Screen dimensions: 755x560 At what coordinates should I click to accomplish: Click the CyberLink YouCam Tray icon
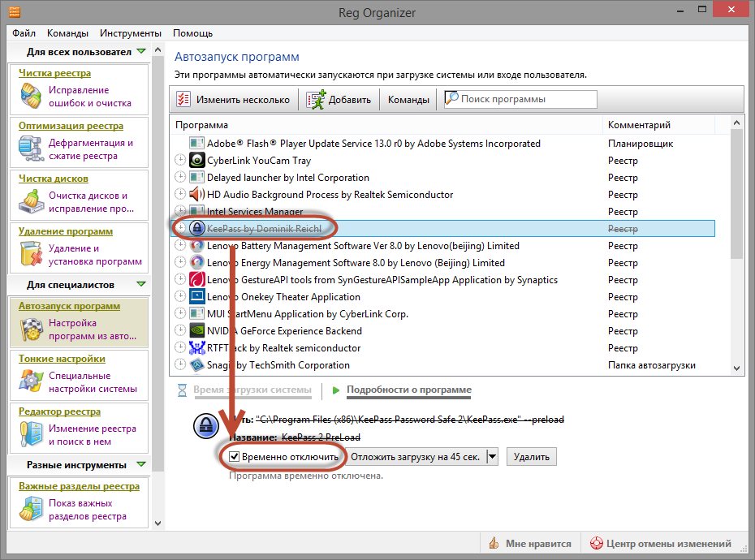point(196,161)
